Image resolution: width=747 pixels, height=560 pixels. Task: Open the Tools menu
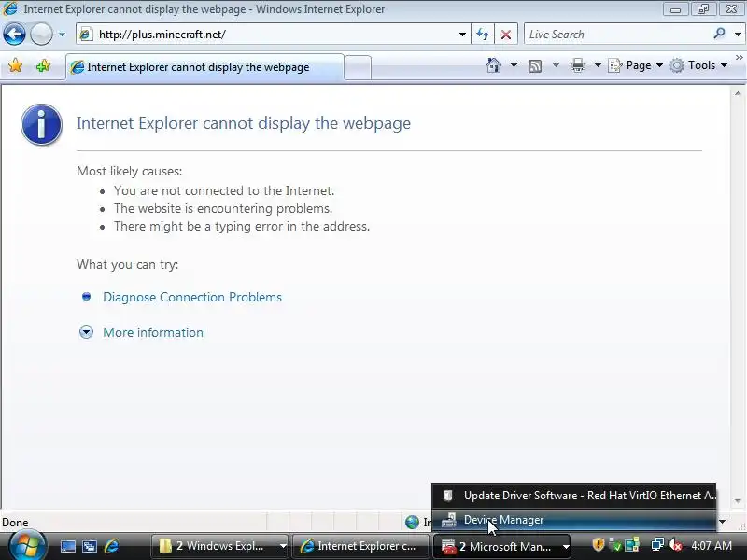pyautogui.click(x=698, y=65)
